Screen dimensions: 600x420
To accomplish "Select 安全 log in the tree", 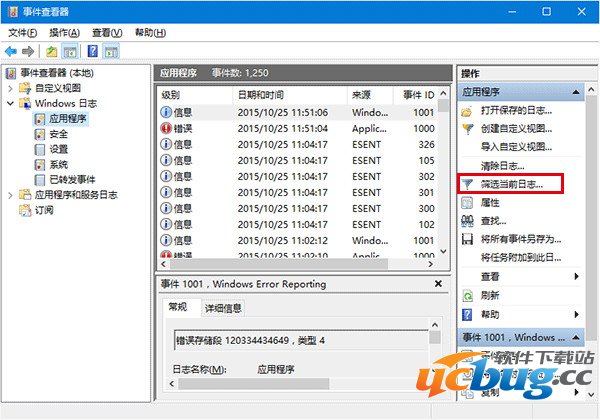I will (58, 134).
